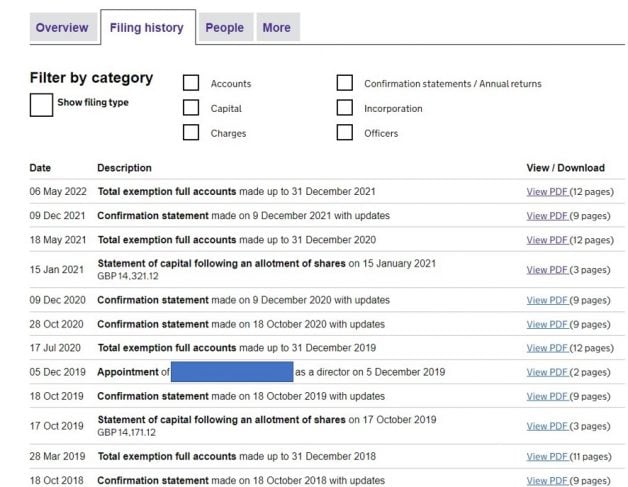Open PDF for 28 Mar 2019 accounts
The height and width of the screenshot is (487, 628).
coord(547,456)
